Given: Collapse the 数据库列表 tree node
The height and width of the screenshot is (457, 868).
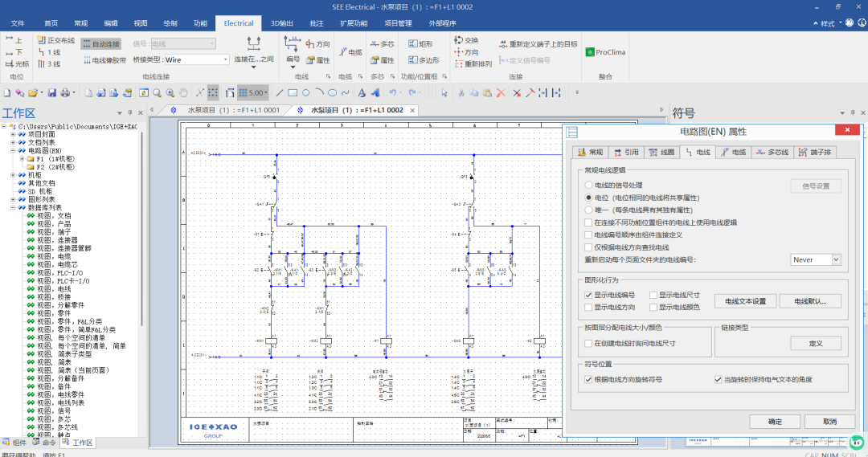Looking at the screenshot, I should coord(13,207).
